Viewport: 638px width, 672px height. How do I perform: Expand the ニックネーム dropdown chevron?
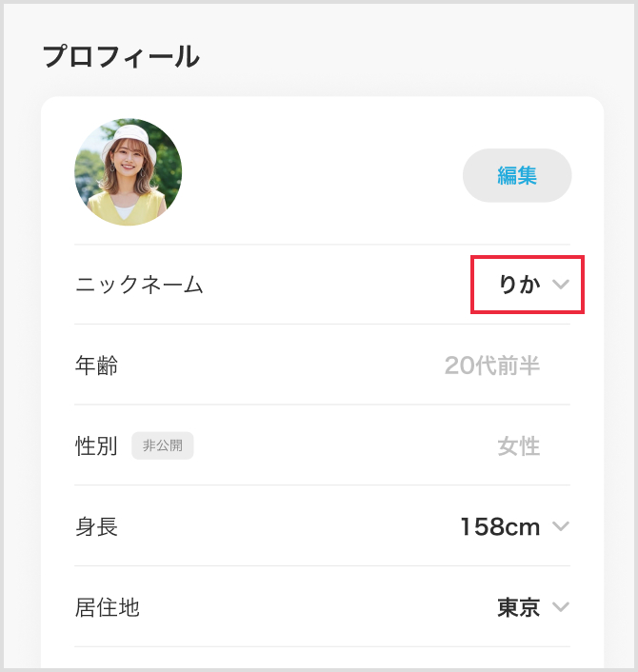[x=561, y=284]
